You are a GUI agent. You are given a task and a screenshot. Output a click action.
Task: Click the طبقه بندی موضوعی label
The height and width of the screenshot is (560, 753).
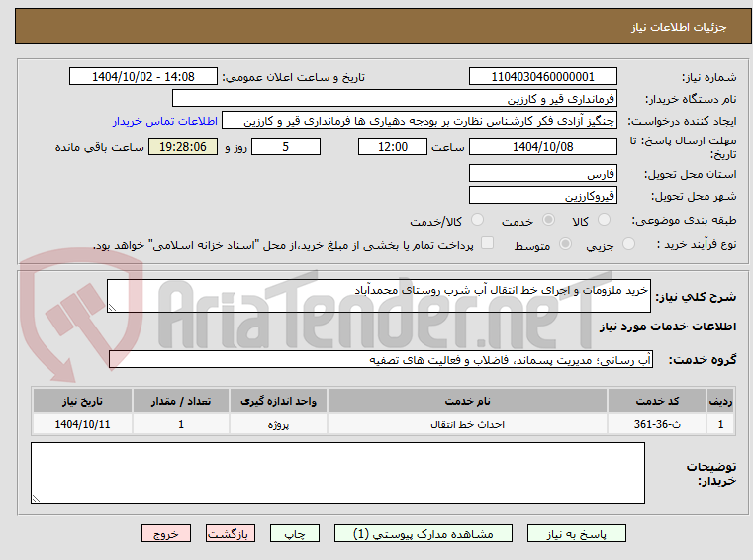point(684,220)
